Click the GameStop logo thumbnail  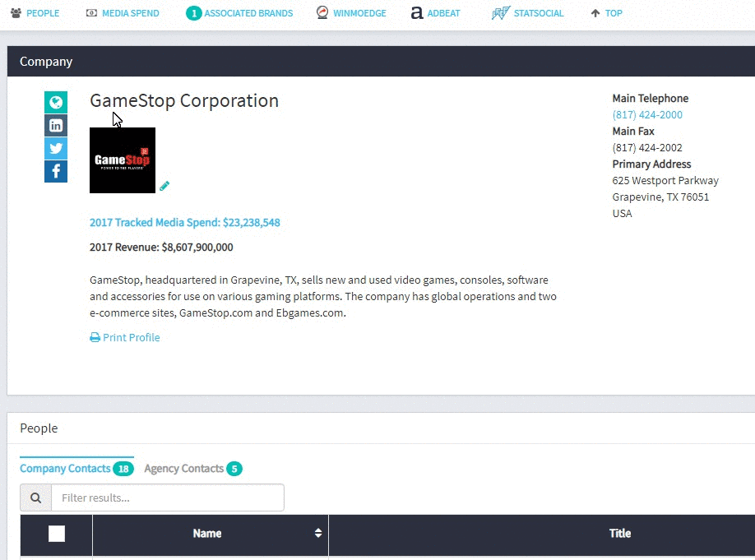123,160
